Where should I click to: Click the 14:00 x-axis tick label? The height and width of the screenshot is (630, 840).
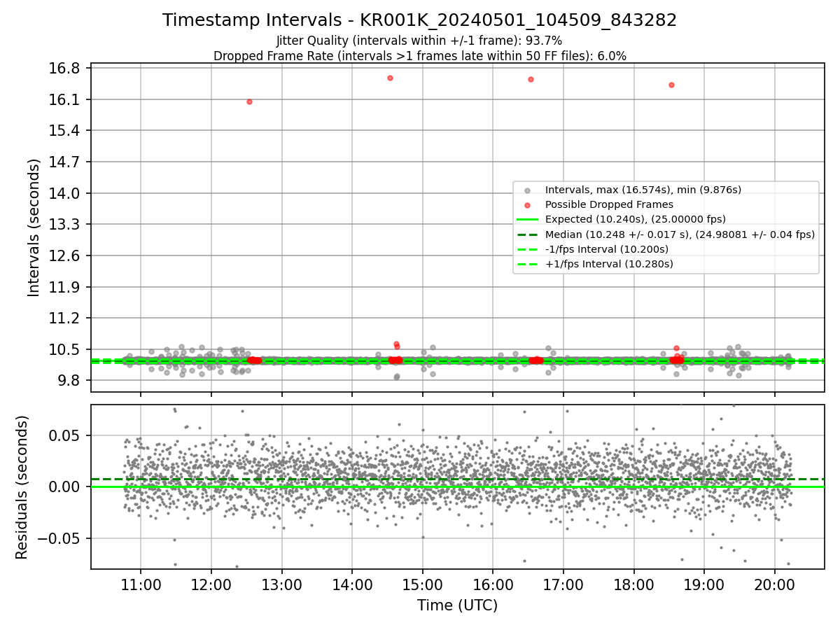[x=352, y=584]
